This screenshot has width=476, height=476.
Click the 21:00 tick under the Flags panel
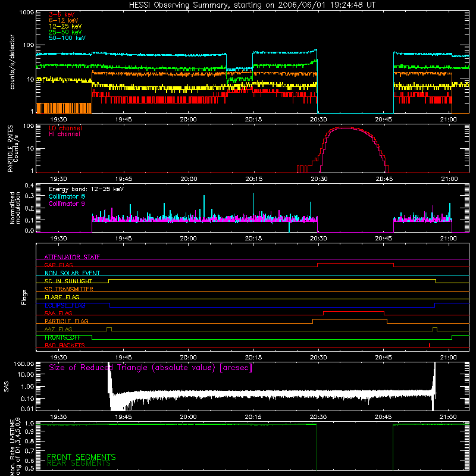(449, 358)
